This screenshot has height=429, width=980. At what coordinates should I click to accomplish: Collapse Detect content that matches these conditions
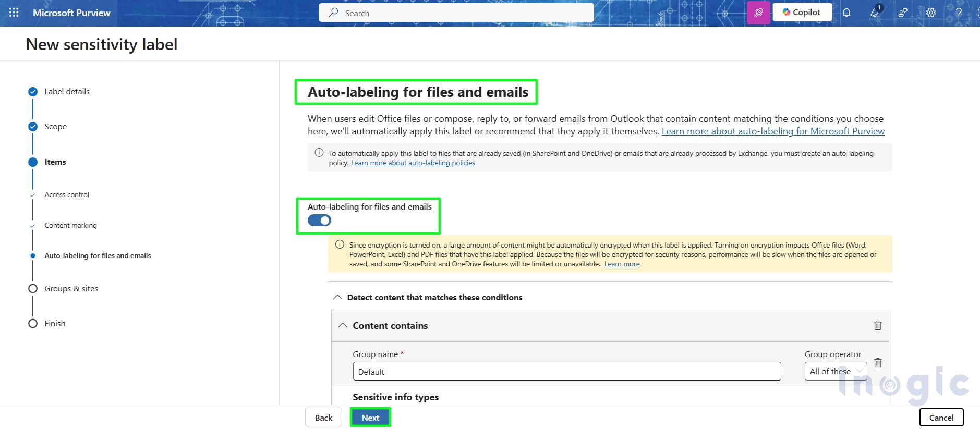click(x=337, y=297)
